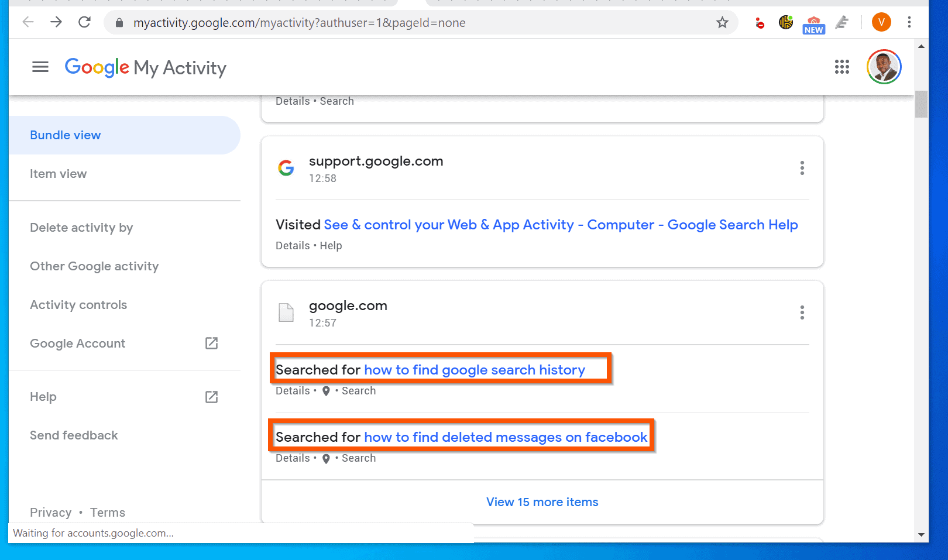Open the ad blocker extension
This screenshot has width=948, height=560.
pos(759,22)
